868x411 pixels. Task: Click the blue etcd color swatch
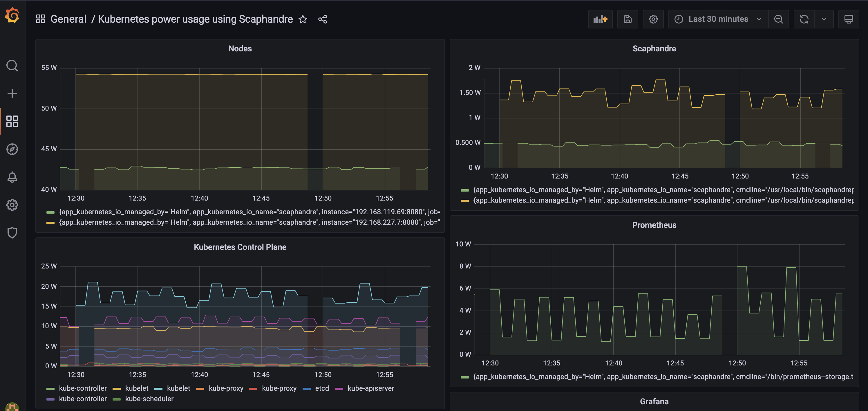pyautogui.click(x=307, y=389)
